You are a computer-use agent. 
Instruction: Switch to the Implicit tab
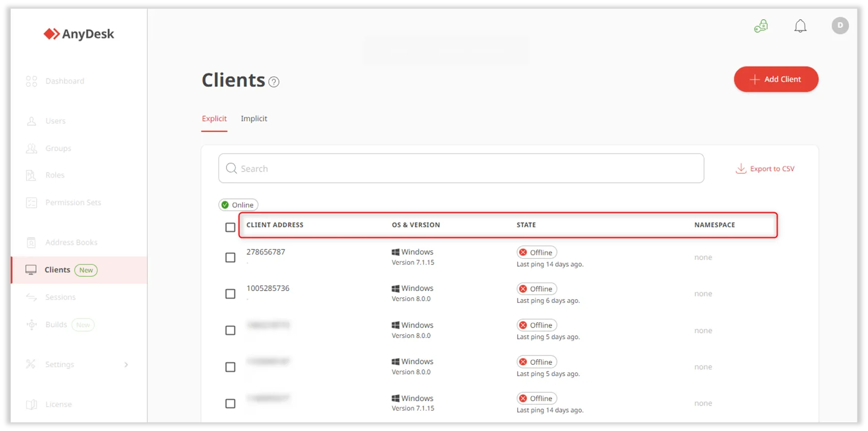254,119
